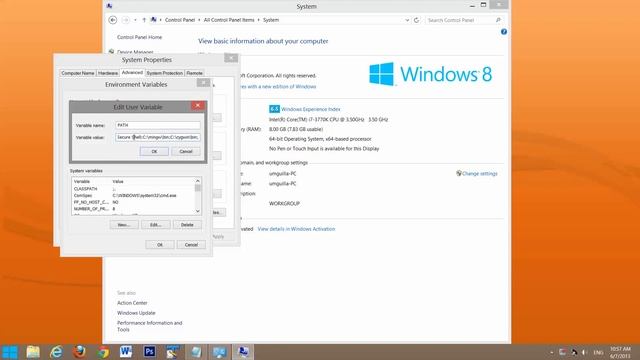Screen dimensions: 640x360
Task: Launch Google Chrome from the taskbar
Action: (x=103, y=352)
